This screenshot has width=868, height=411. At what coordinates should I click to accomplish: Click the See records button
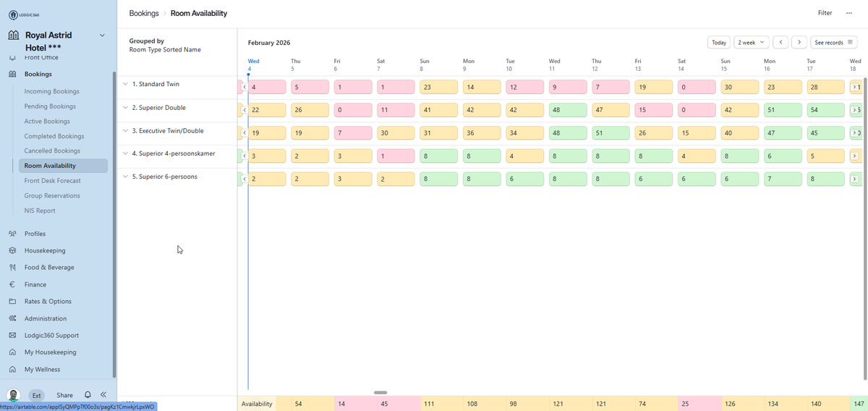(834, 43)
